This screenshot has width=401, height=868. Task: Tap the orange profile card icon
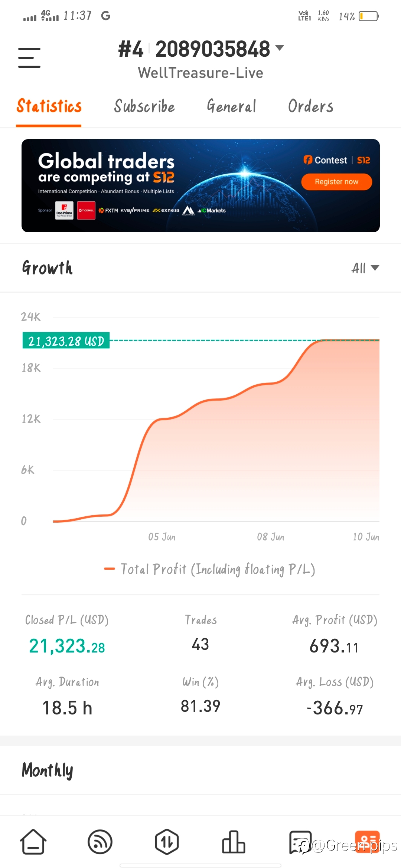[367, 842]
